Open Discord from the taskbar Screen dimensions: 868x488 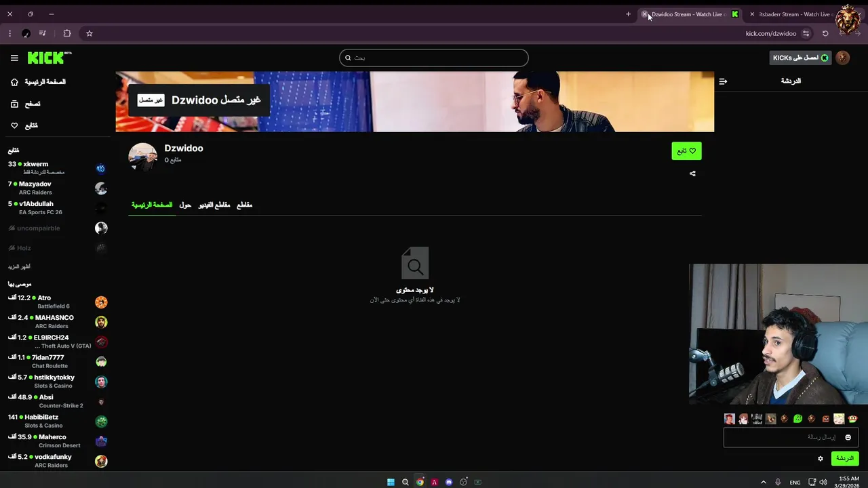click(x=449, y=482)
